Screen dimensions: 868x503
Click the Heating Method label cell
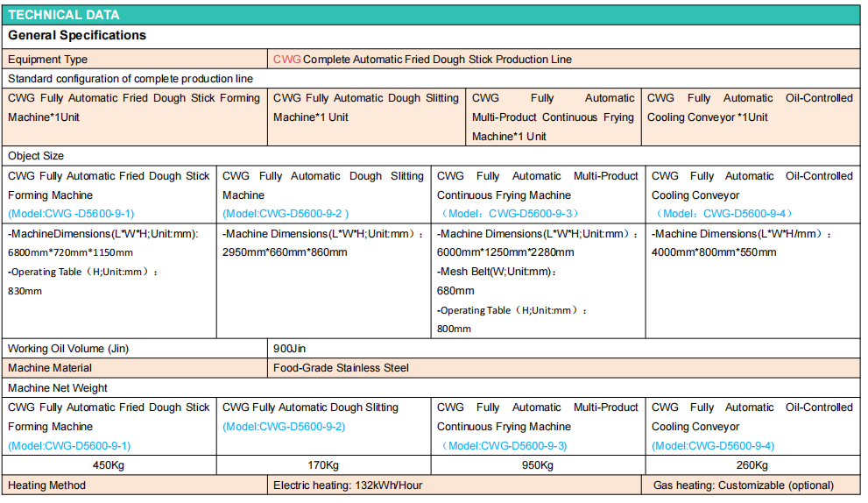click(x=47, y=485)
